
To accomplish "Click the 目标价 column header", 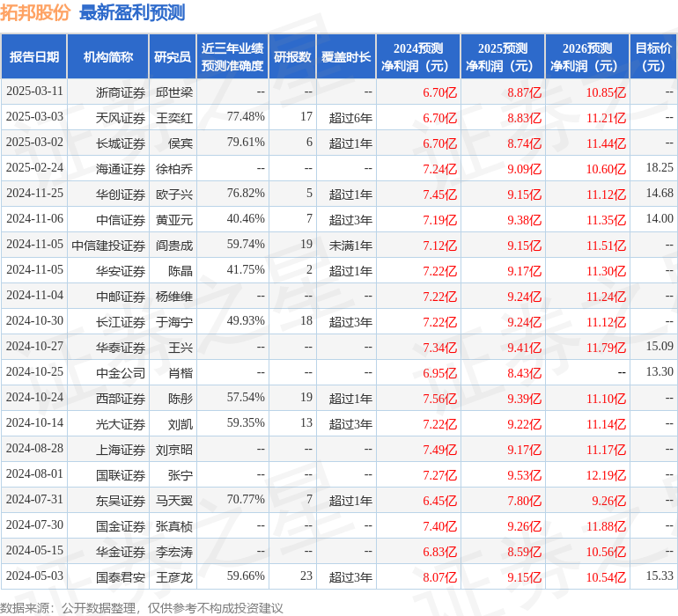I will pos(653,56).
